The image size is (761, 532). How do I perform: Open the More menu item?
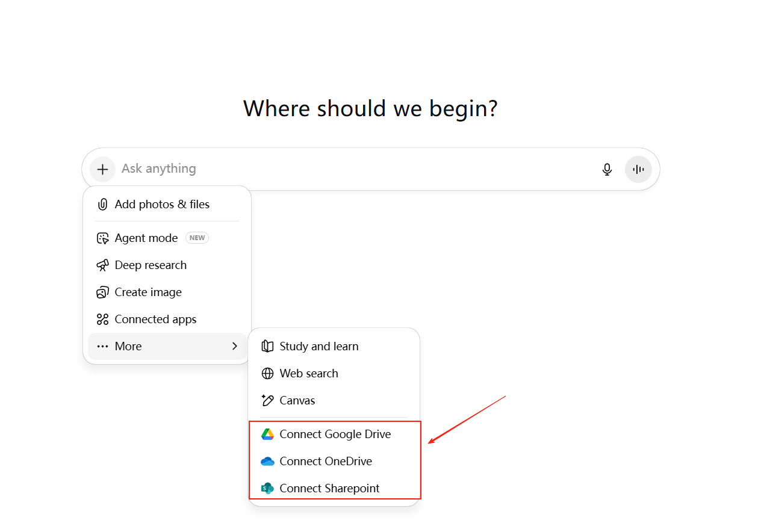click(x=128, y=347)
